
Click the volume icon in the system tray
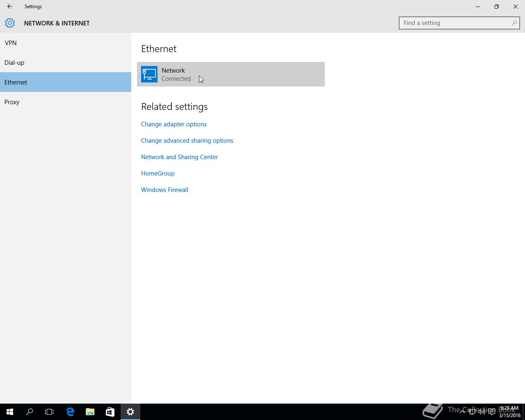[x=482, y=412]
